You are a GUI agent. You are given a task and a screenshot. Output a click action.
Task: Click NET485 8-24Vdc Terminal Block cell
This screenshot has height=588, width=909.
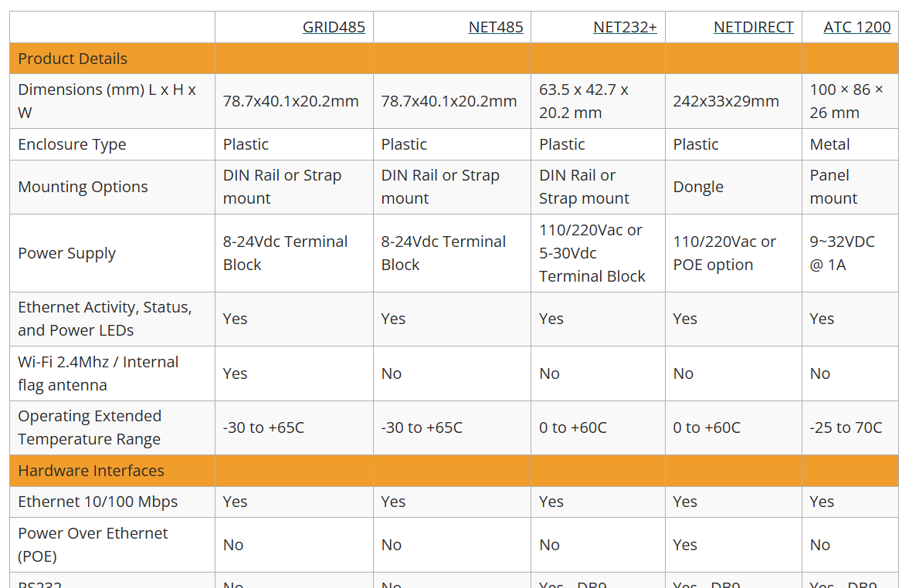click(x=452, y=253)
